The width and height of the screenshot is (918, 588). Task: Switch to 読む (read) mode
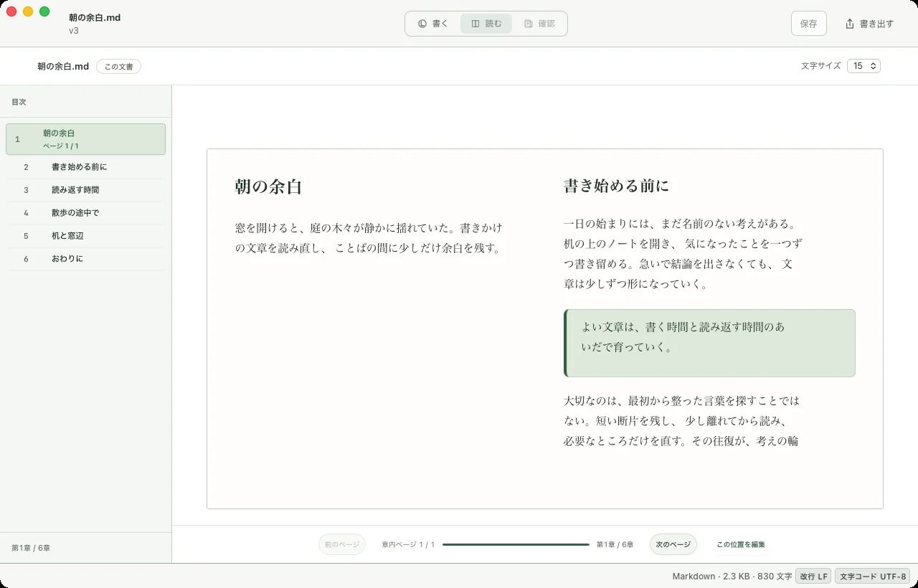click(x=486, y=24)
